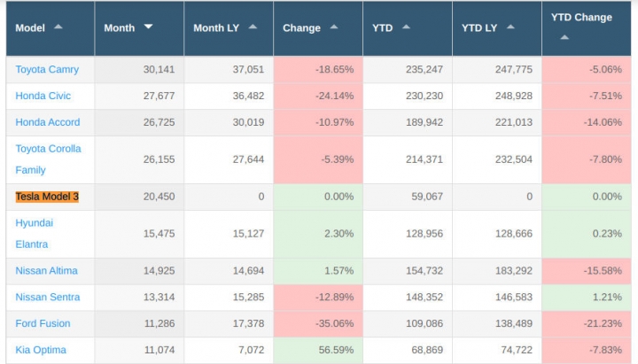Select the cell showing 230,230

[x=408, y=96]
